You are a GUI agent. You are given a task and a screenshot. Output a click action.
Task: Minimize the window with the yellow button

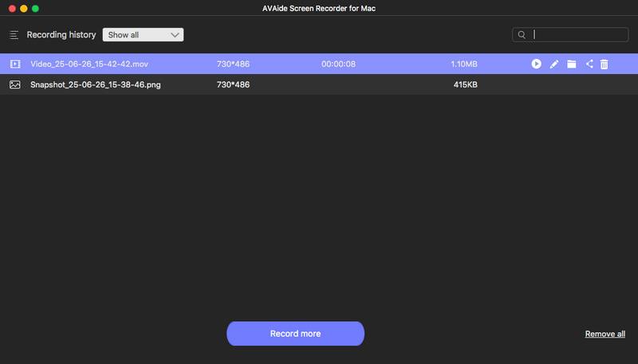click(x=24, y=9)
